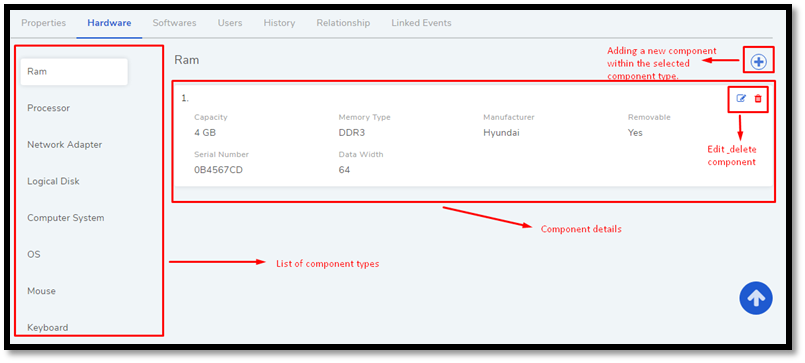The width and height of the screenshot is (805, 363).
Task: Delete the Ram component with trash icon
Action: pyautogui.click(x=758, y=98)
